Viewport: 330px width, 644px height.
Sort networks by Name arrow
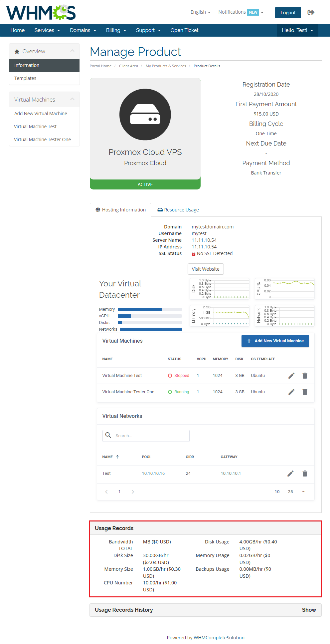[x=117, y=457]
